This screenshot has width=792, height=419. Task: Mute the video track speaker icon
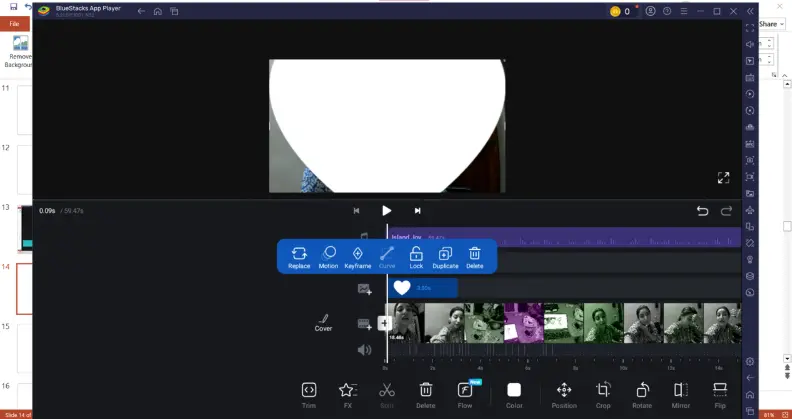(364, 350)
